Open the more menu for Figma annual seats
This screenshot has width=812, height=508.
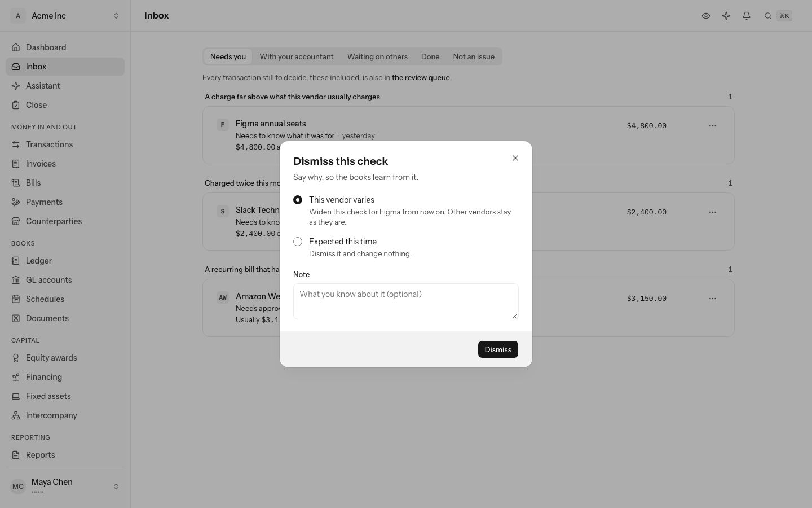click(713, 126)
